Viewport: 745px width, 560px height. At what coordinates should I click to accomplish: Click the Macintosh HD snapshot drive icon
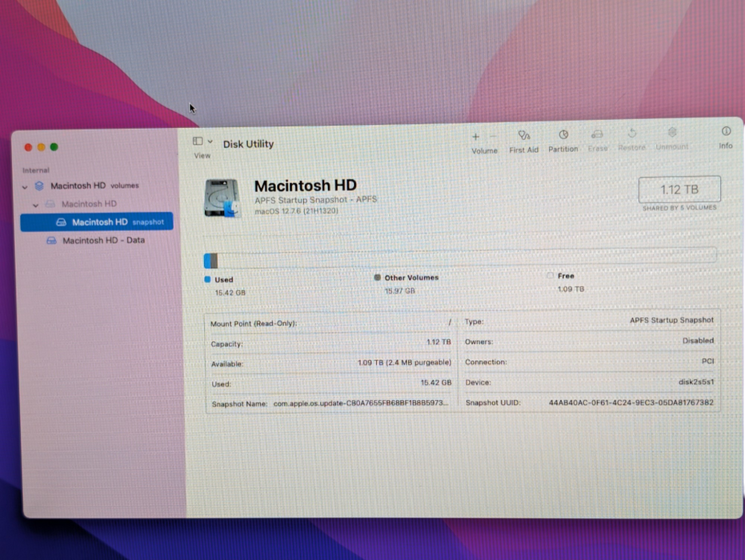click(61, 222)
